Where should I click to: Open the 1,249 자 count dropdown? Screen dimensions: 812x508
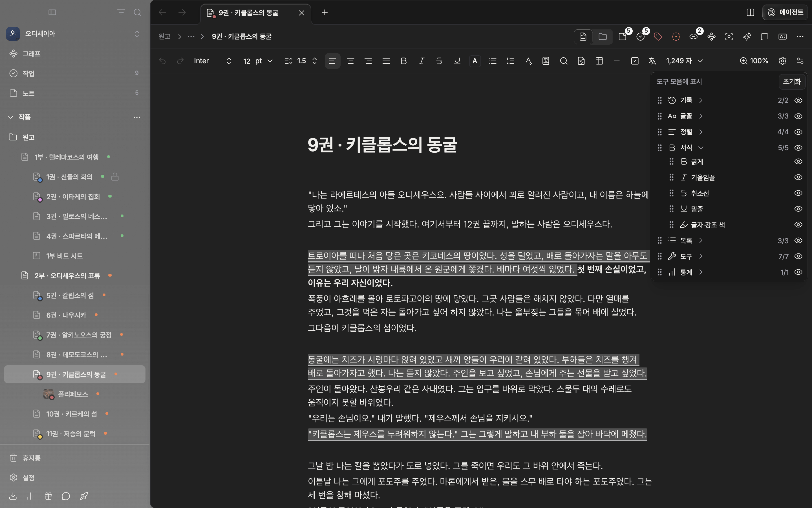[685, 61]
